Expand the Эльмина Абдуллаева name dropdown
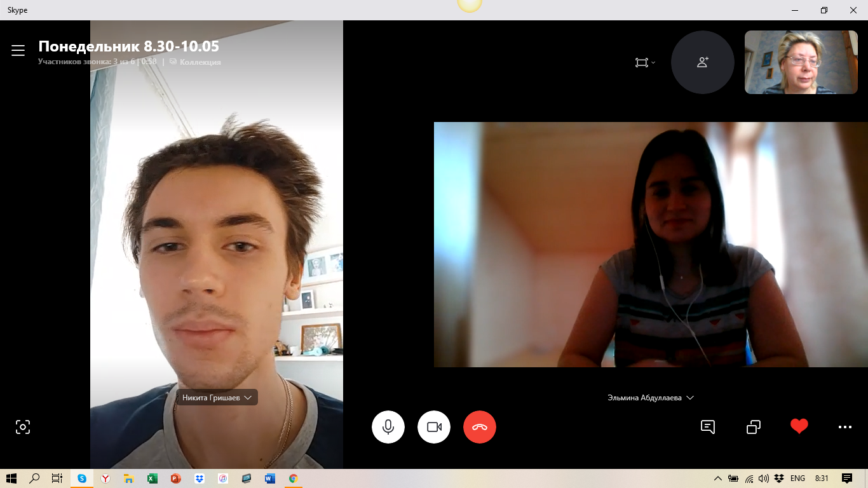 [x=650, y=398]
